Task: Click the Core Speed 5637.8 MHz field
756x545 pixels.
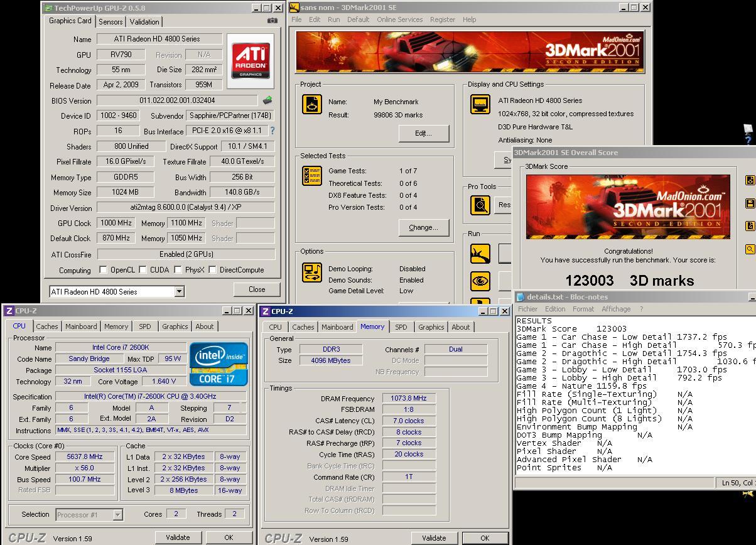Action: pyautogui.click(x=85, y=457)
